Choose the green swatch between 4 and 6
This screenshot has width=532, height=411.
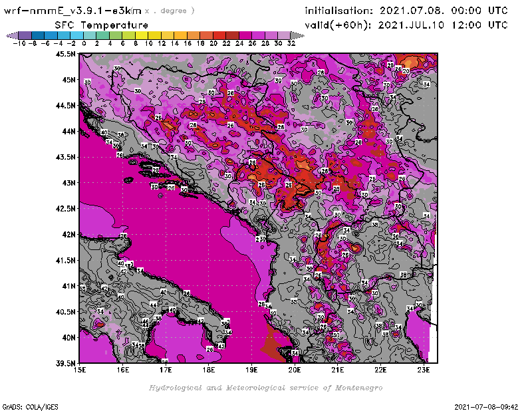tap(116, 35)
